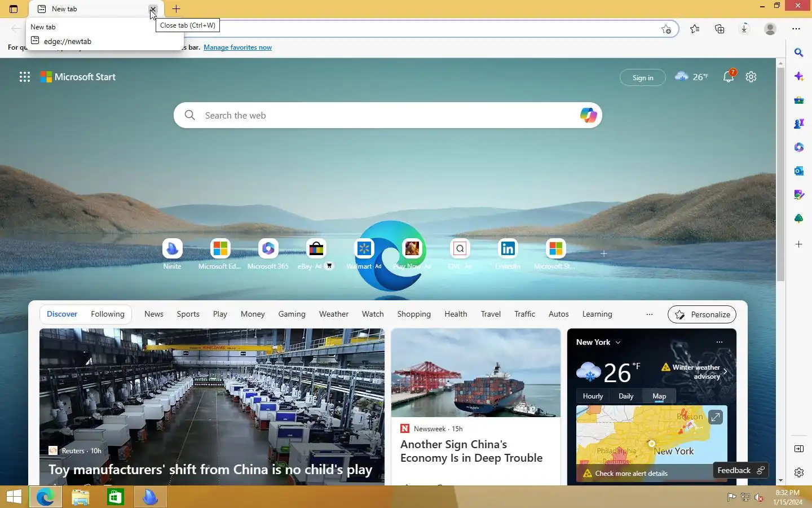Open Microsoft Store from taskbar
812x508 pixels.
116,497
